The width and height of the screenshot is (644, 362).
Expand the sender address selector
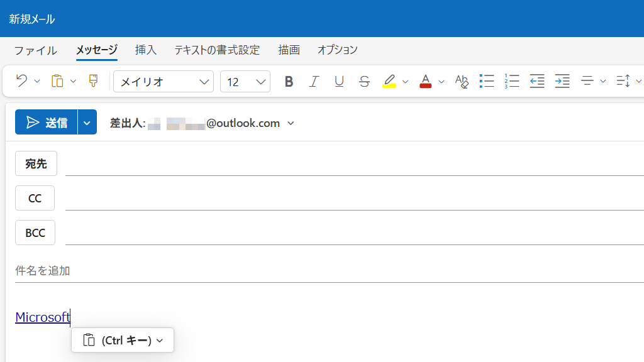tap(291, 123)
